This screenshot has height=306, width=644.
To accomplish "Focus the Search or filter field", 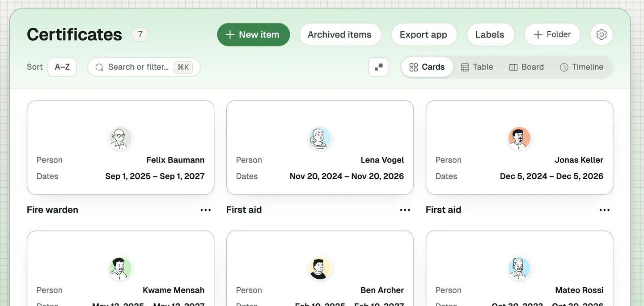I will (x=144, y=67).
